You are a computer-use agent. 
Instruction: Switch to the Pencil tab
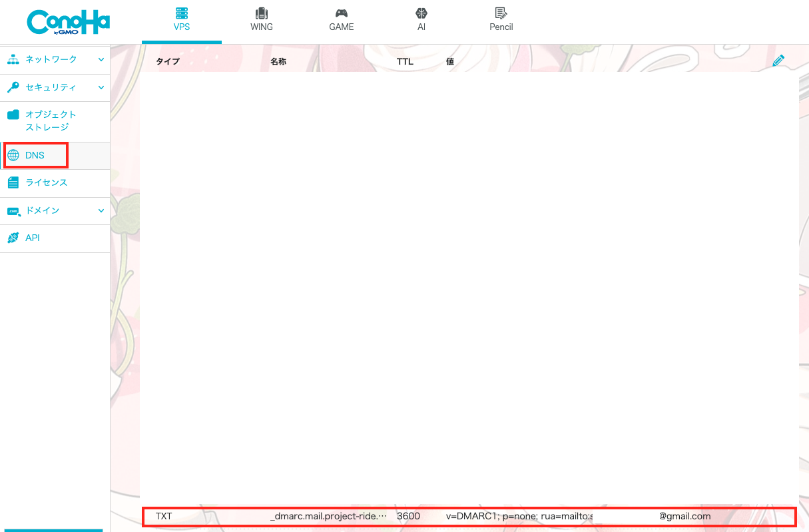coord(501,21)
